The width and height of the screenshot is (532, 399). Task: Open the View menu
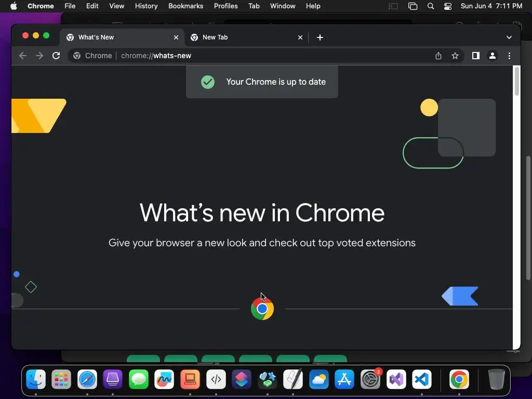click(x=117, y=6)
